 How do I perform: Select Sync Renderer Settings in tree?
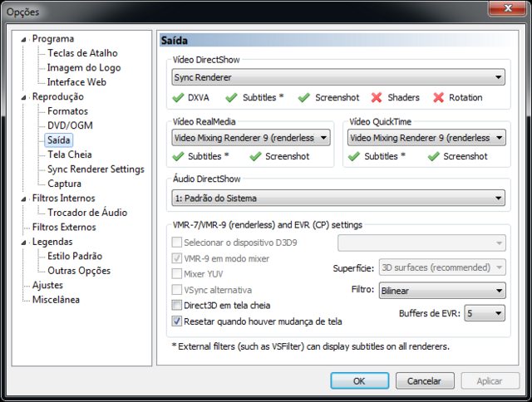click(x=96, y=169)
